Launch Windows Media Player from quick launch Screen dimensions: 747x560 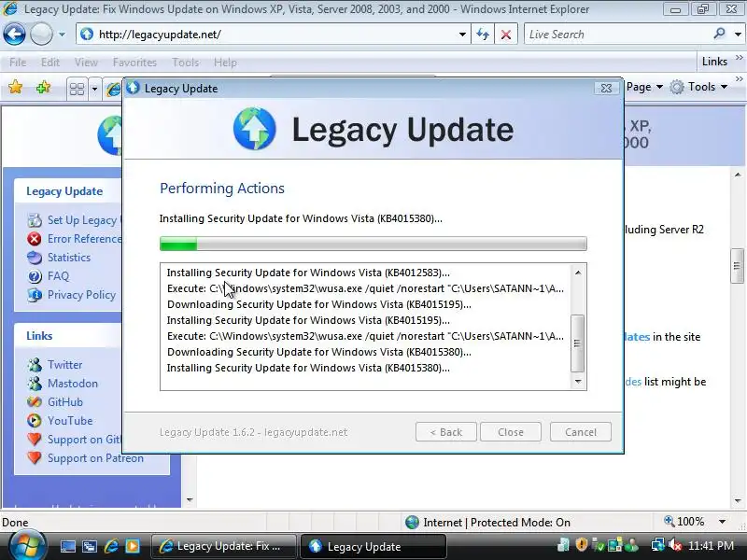(x=132, y=546)
